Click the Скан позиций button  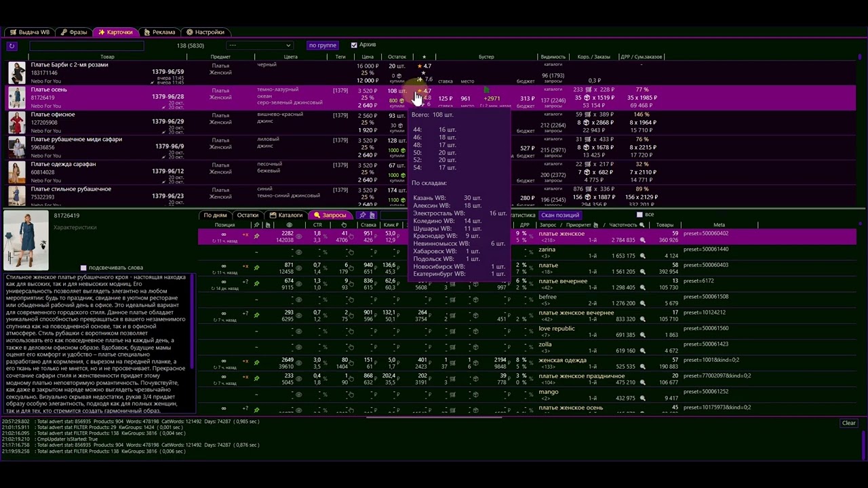click(559, 215)
